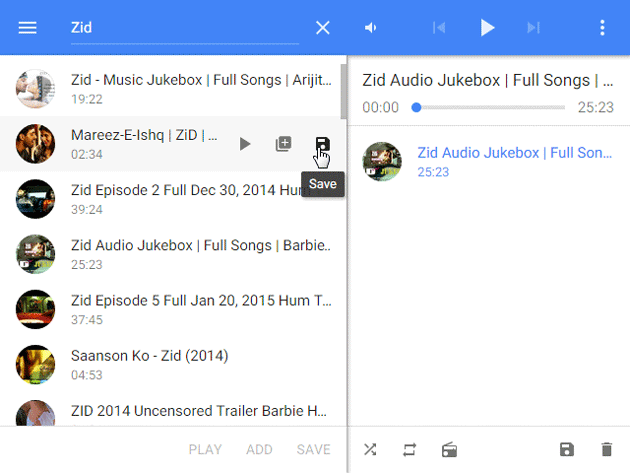This screenshot has width=630, height=473.
Task: Click the Mareez-E-Ishq thumbnail
Action: [35, 144]
